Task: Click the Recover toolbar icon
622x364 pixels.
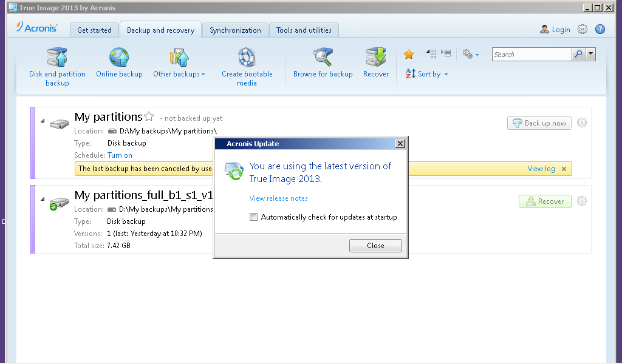Action: 375,62
